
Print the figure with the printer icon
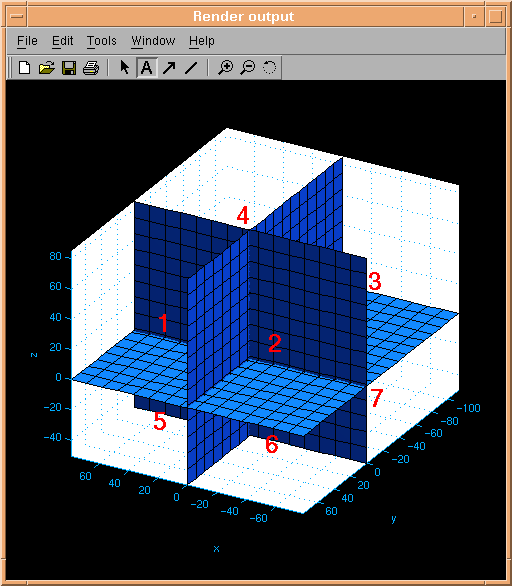click(91, 68)
